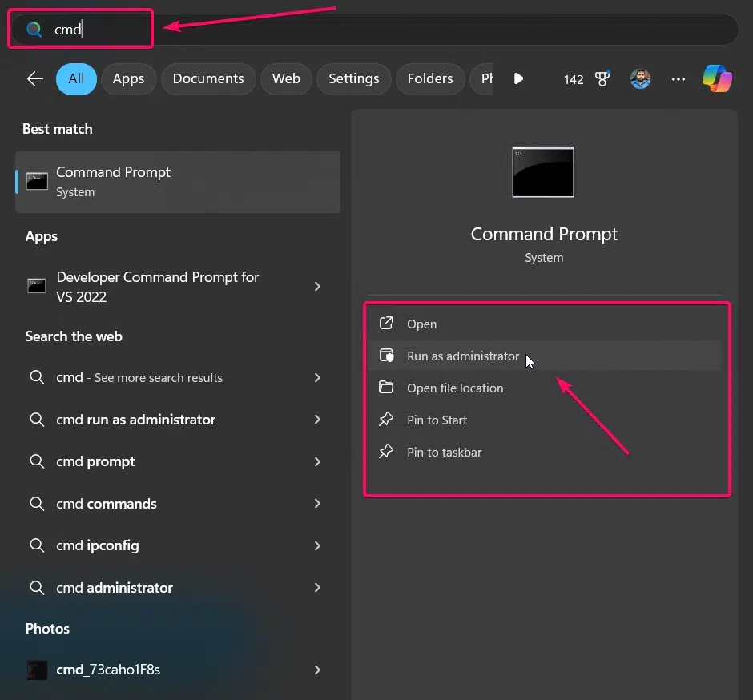
Task: Switch to the Apps filter tab
Action: 128,78
